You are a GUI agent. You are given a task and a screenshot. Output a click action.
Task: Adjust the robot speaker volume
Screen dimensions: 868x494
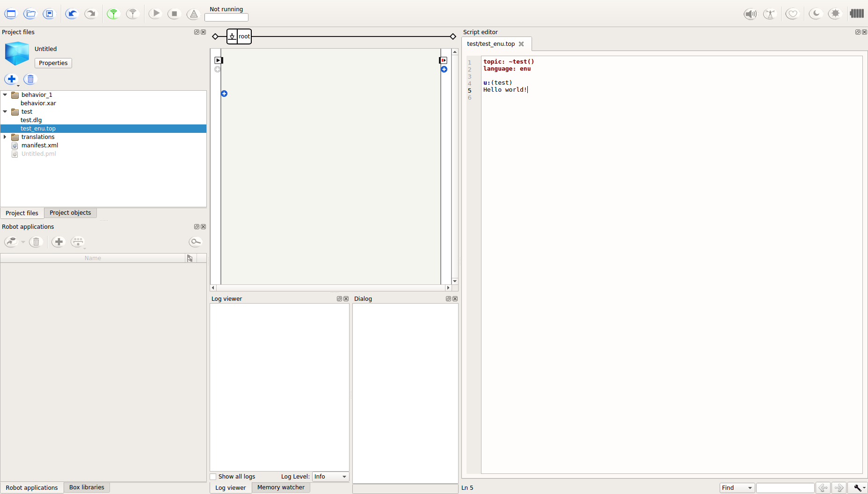point(750,14)
